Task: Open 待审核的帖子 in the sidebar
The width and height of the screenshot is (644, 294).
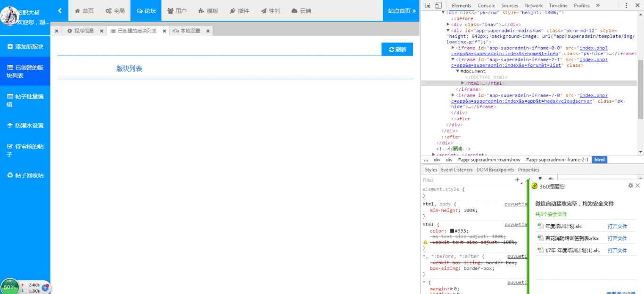Action: (x=25, y=150)
